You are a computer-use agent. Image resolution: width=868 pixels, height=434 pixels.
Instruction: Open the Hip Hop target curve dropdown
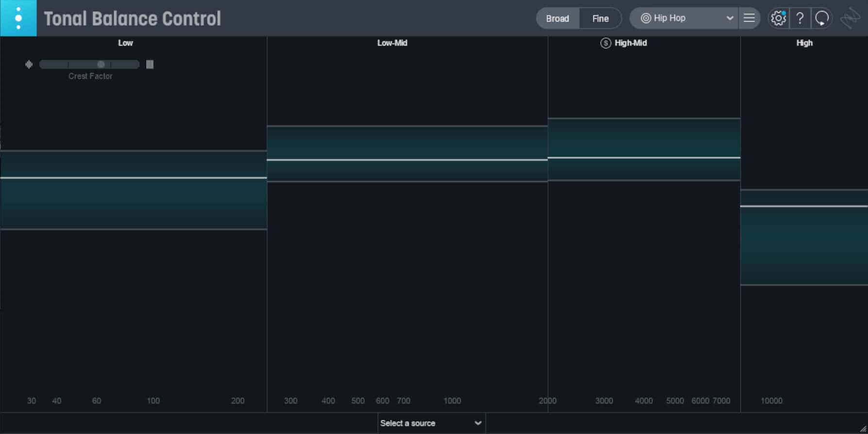pyautogui.click(x=684, y=18)
